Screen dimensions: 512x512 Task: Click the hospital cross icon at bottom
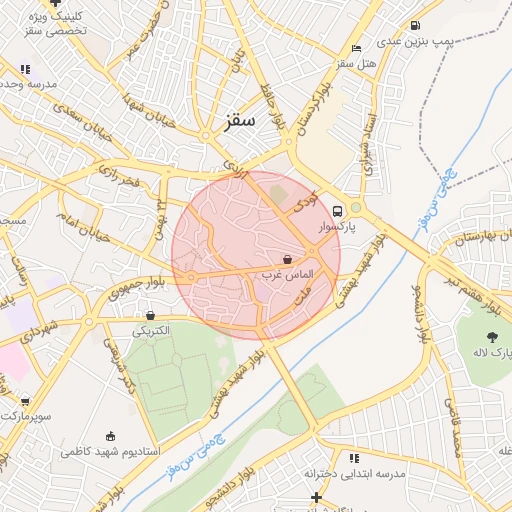(x=316, y=498)
